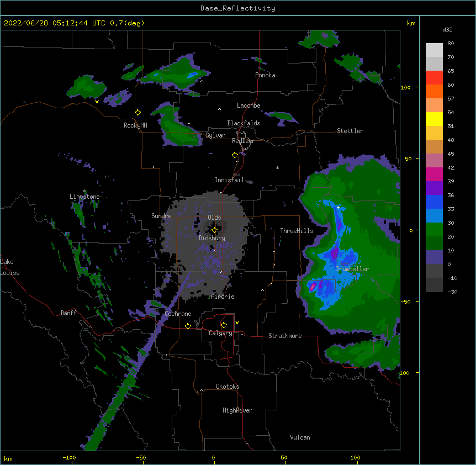
Task: Pick the purple swatch in dBZ legend
Action: [434, 188]
